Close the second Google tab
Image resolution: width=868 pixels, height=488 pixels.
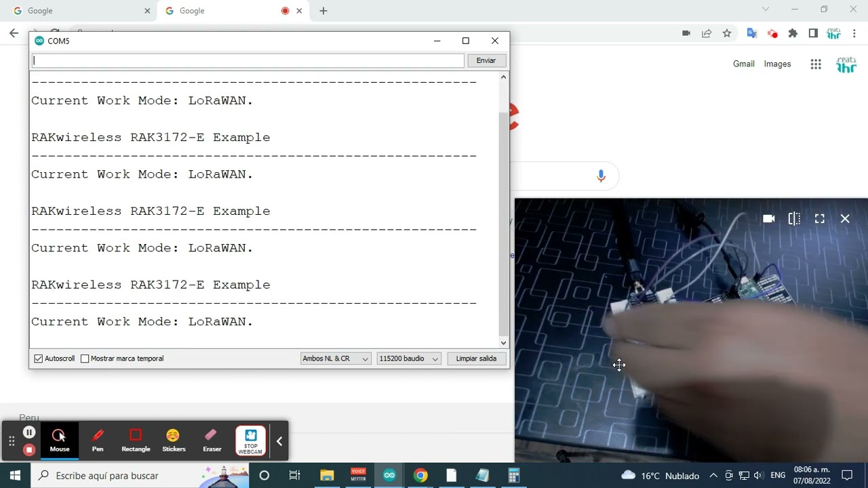click(299, 11)
